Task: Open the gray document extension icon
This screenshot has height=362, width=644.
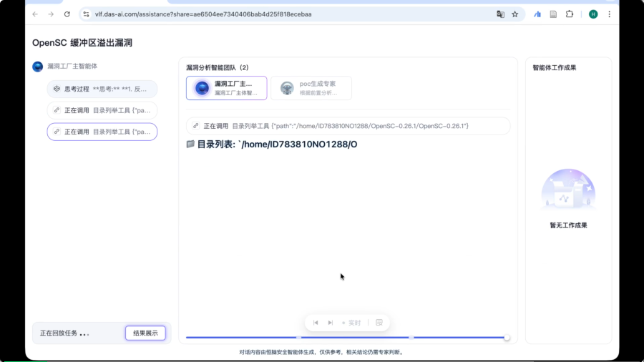Action: (553, 14)
